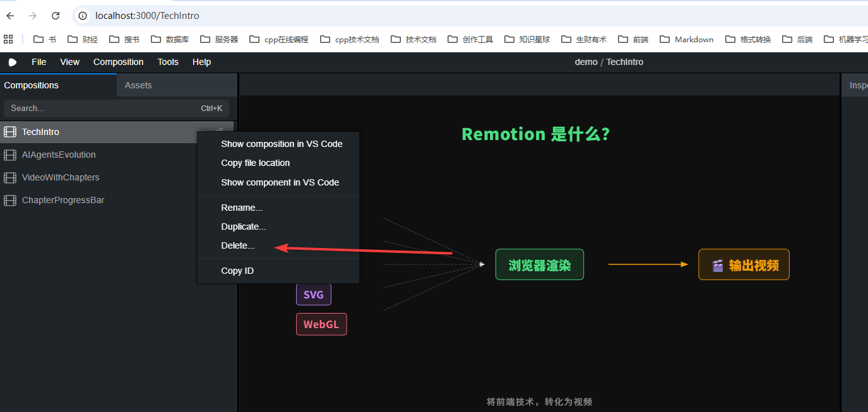Switch to the Compositions tab
The image size is (868, 412).
coord(58,85)
